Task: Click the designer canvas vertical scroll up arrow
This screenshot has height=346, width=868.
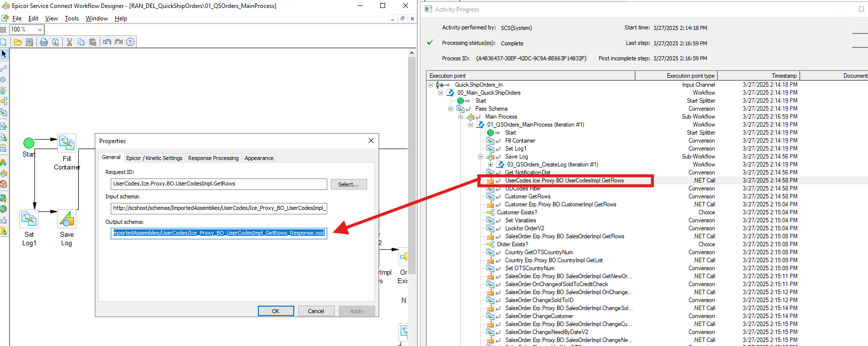Action: pos(412,53)
